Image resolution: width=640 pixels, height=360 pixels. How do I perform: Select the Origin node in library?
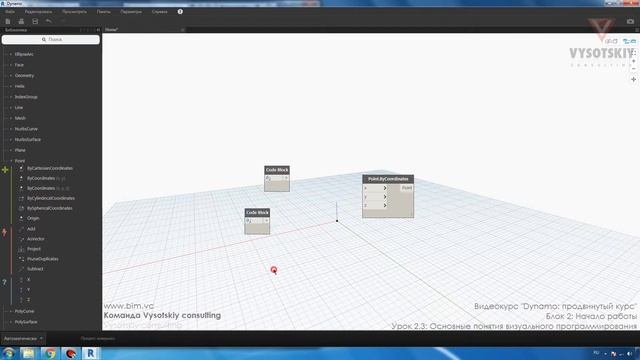pyautogui.click(x=33, y=218)
